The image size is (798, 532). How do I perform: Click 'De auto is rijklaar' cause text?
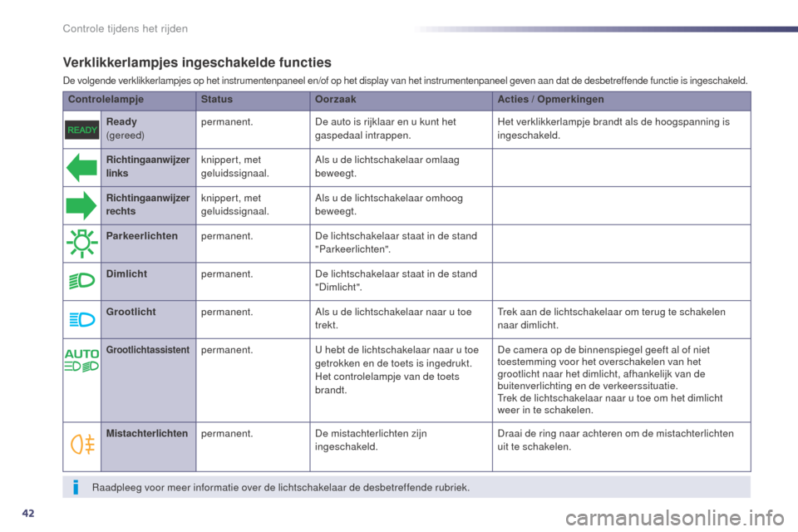pos(385,128)
